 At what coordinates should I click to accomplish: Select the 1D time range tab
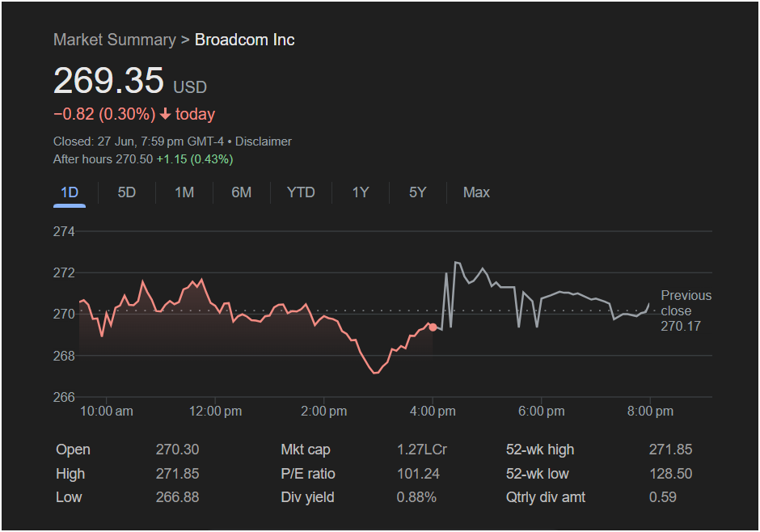pos(70,193)
